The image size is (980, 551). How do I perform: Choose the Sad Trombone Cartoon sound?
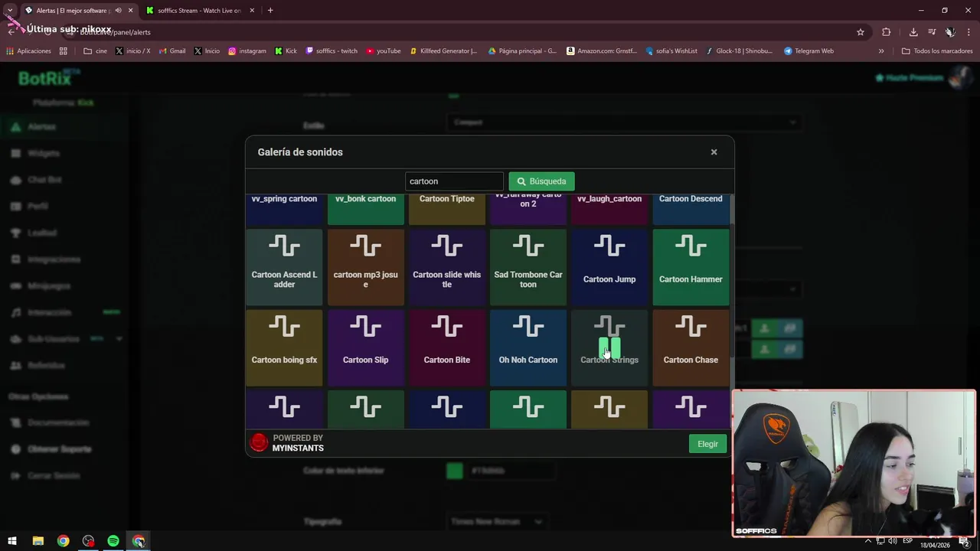pos(528,267)
